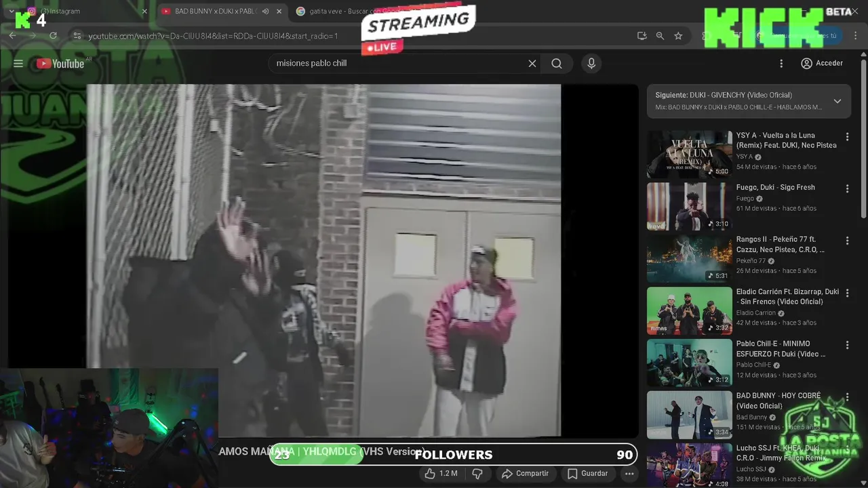Open options for BAD BUNNY HOY COBRÉ
868x488 pixels.
(x=847, y=398)
